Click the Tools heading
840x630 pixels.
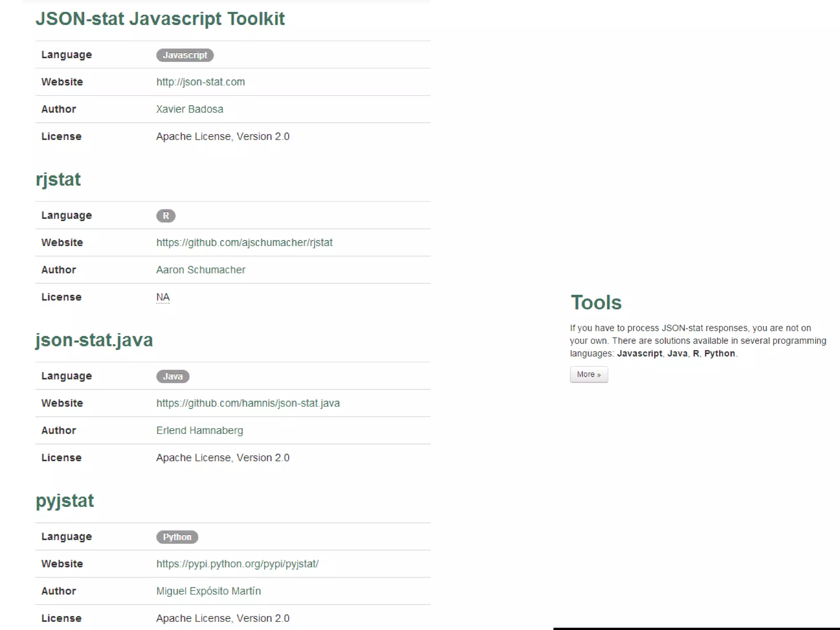(596, 303)
